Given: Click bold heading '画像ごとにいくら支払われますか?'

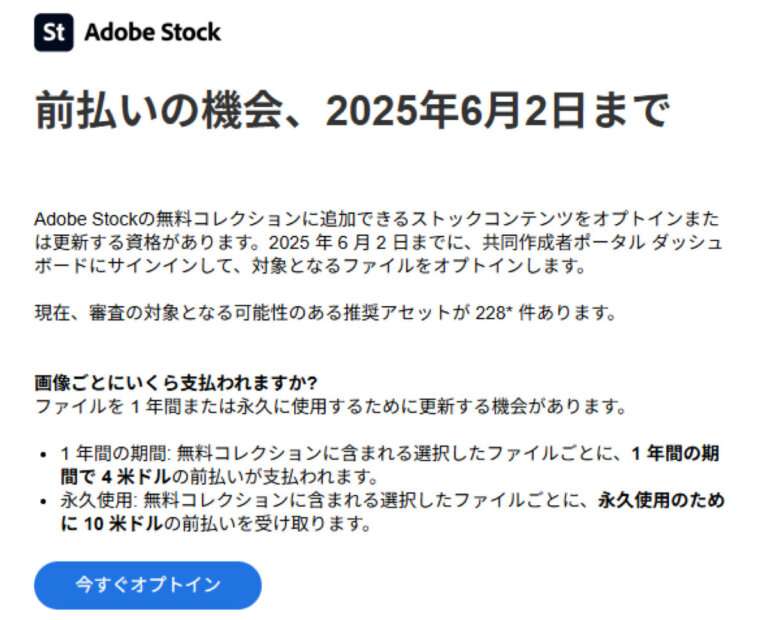Looking at the screenshot, I should click(x=176, y=383).
